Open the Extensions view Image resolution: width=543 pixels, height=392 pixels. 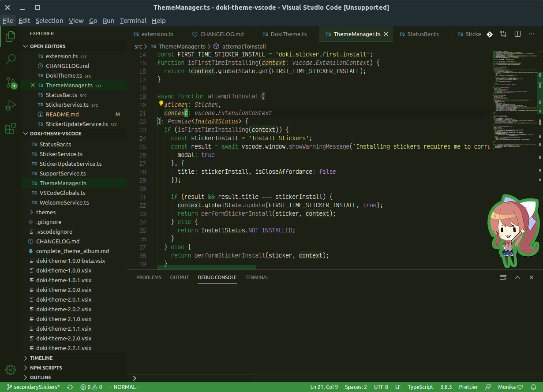tap(11, 128)
